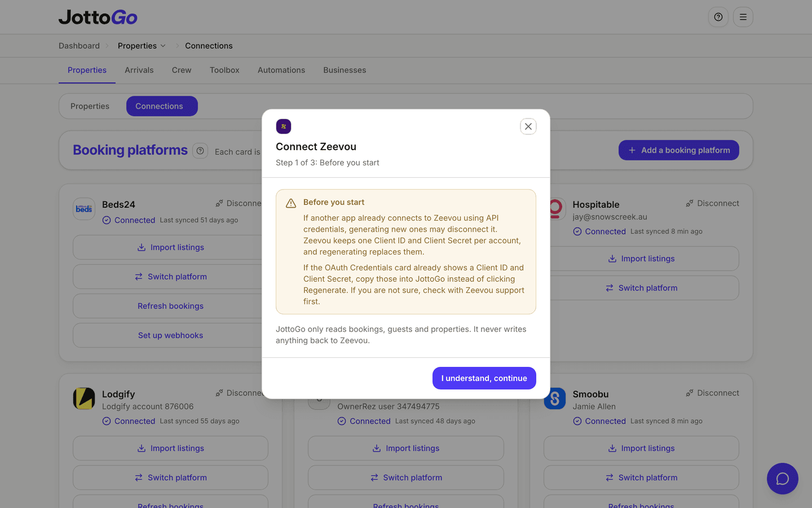
Task: Disconnect the Beds24 platform
Action: pyautogui.click(x=239, y=203)
